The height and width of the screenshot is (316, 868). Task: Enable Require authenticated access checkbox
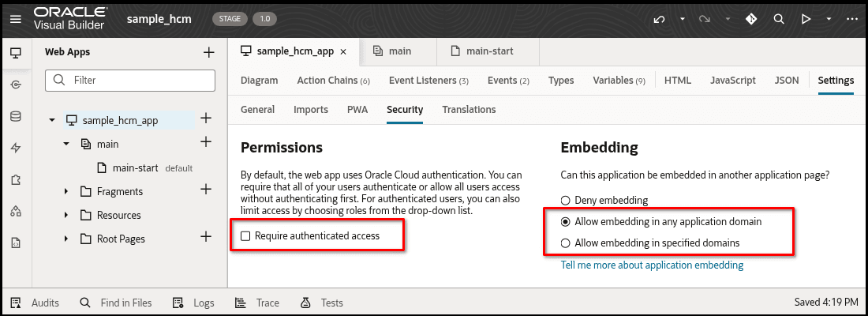click(x=246, y=235)
